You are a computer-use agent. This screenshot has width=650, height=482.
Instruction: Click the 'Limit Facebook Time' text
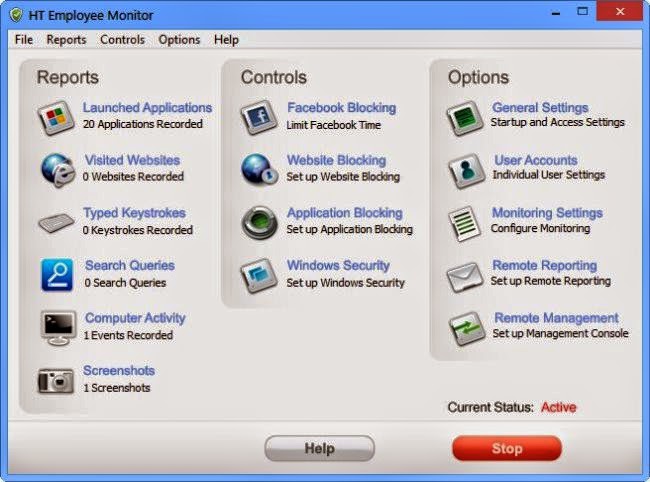point(334,125)
